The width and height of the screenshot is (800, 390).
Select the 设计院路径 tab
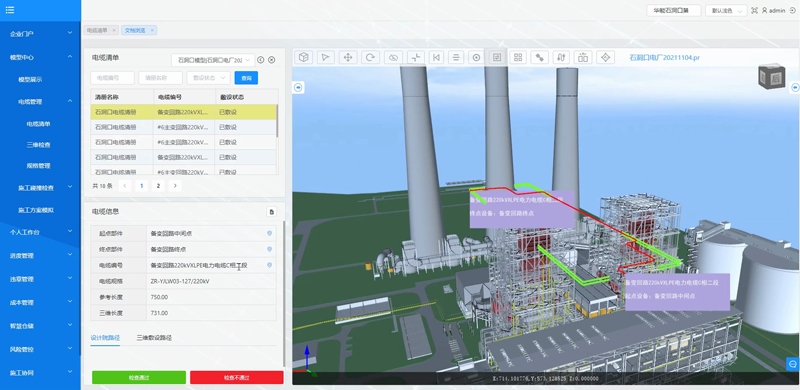coord(105,338)
